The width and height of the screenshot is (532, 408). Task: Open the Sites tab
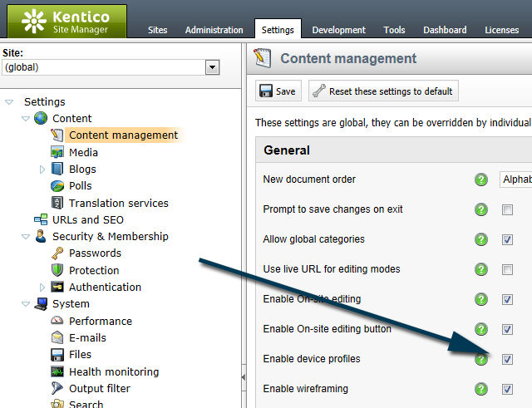click(157, 30)
